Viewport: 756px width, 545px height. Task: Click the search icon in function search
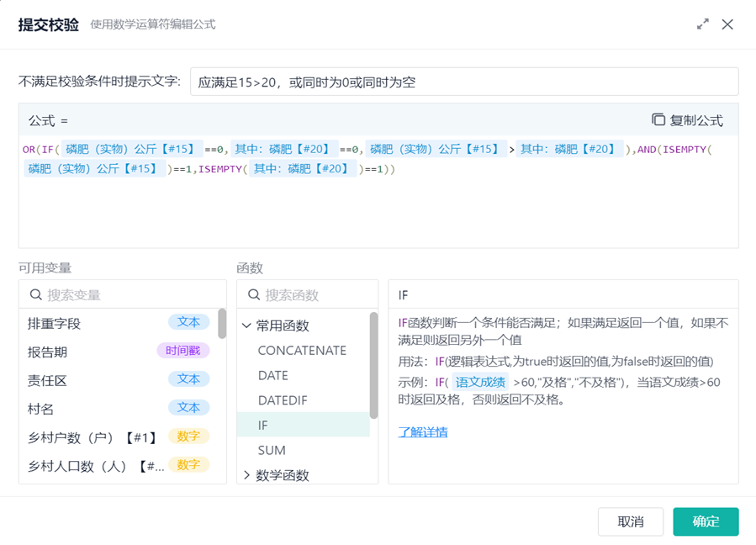254,295
